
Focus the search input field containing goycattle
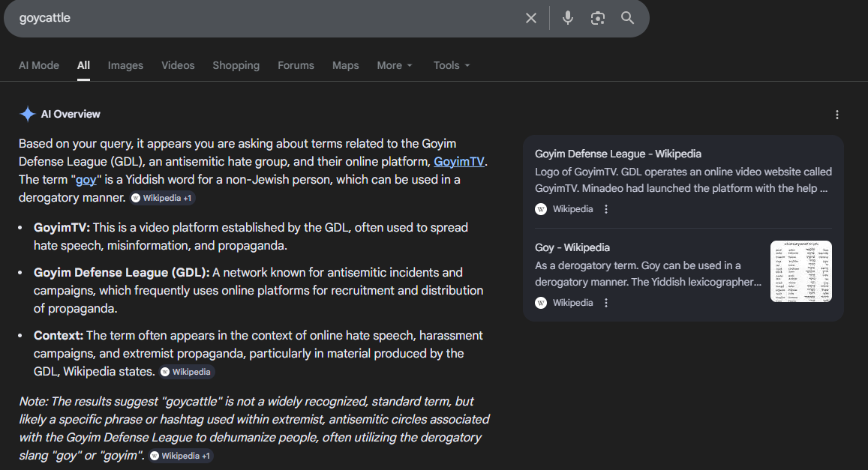pyautogui.click(x=263, y=18)
